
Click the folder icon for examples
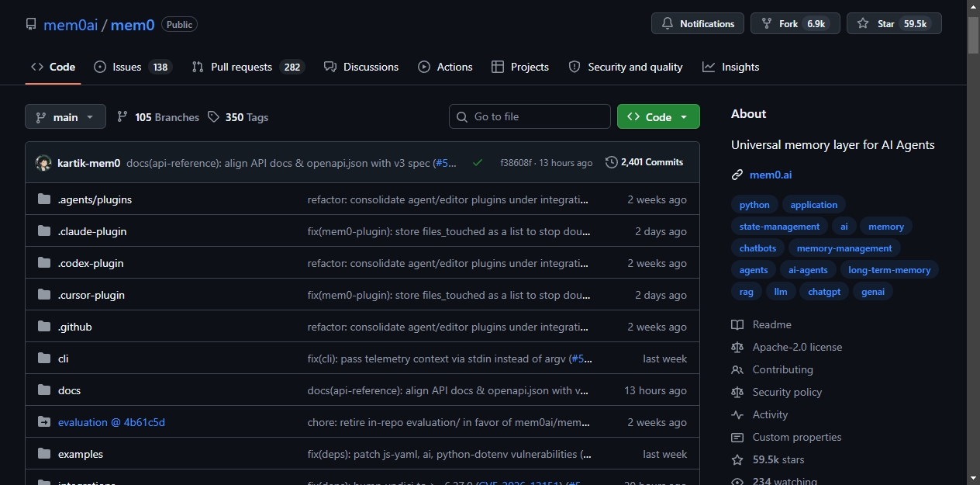click(x=44, y=454)
